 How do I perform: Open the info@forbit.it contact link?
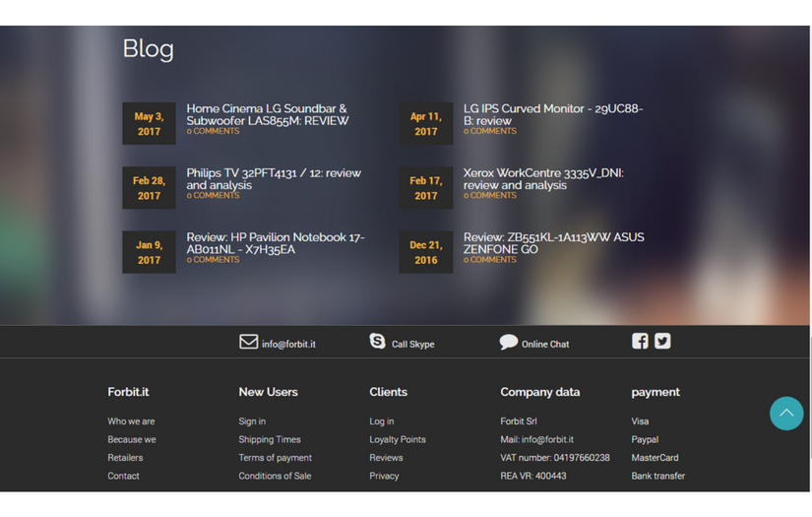pos(288,344)
